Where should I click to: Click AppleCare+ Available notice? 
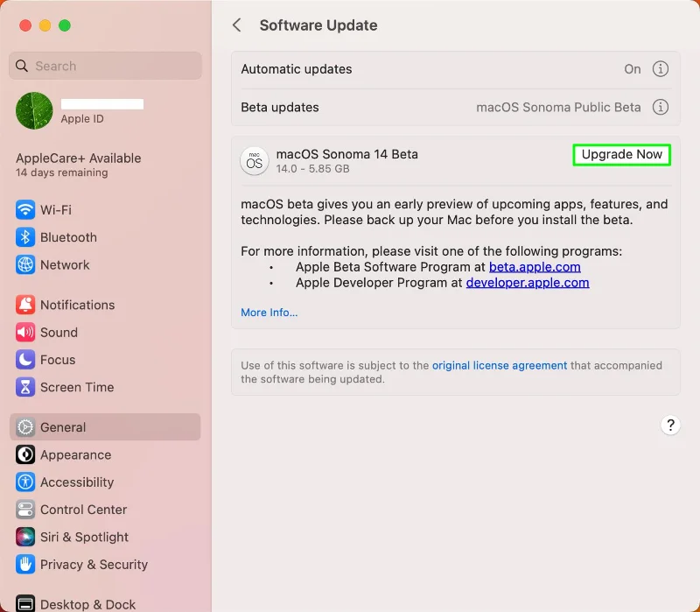point(78,158)
